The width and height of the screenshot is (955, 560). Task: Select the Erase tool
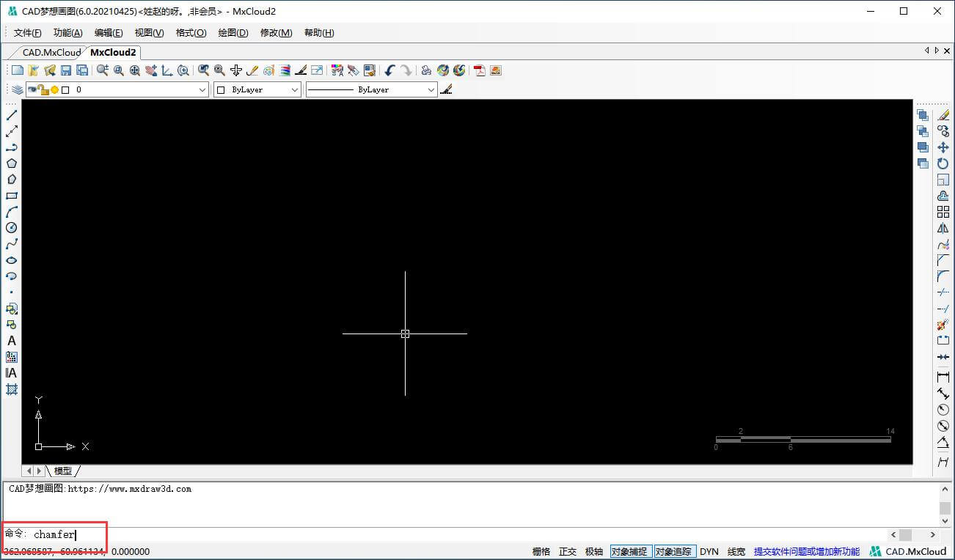click(943, 115)
